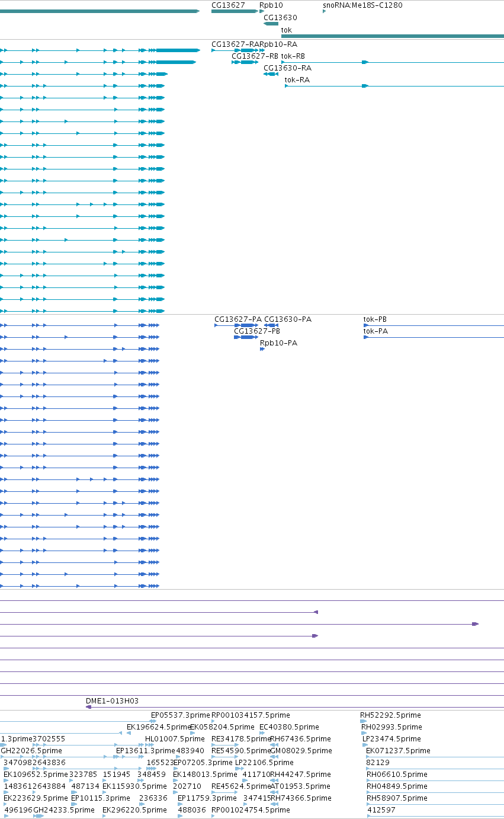Open AT01953.5prime EST label
The height and width of the screenshot is (819, 504).
tap(300, 786)
